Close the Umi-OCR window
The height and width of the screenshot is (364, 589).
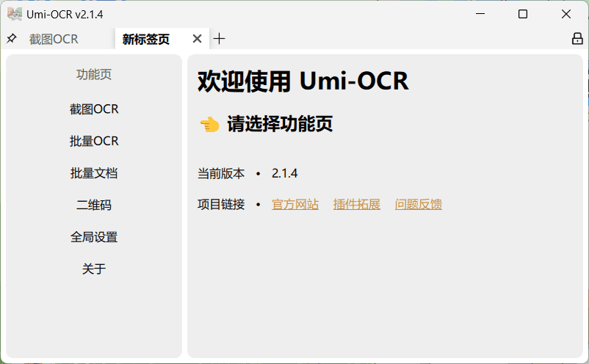(566, 14)
